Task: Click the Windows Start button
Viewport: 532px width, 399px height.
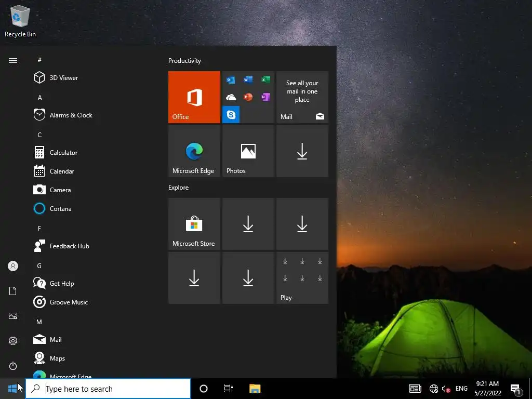Action: tap(12, 389)
